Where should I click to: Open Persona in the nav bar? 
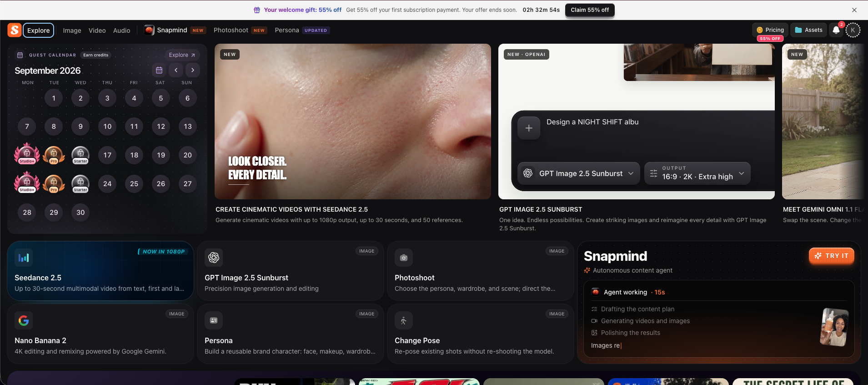point(302,30)
